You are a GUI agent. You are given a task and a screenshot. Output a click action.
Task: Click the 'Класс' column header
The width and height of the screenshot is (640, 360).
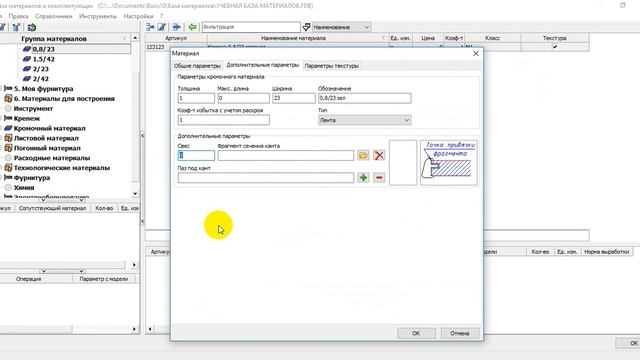tap(492, 38)
